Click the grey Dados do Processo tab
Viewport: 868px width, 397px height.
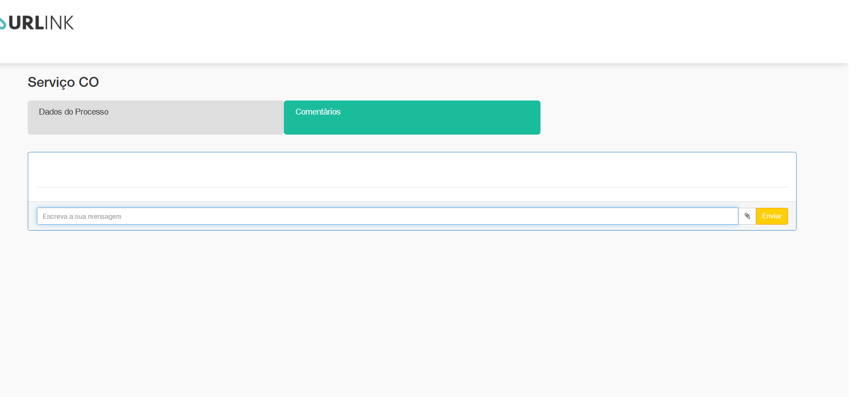pos(156,117)
